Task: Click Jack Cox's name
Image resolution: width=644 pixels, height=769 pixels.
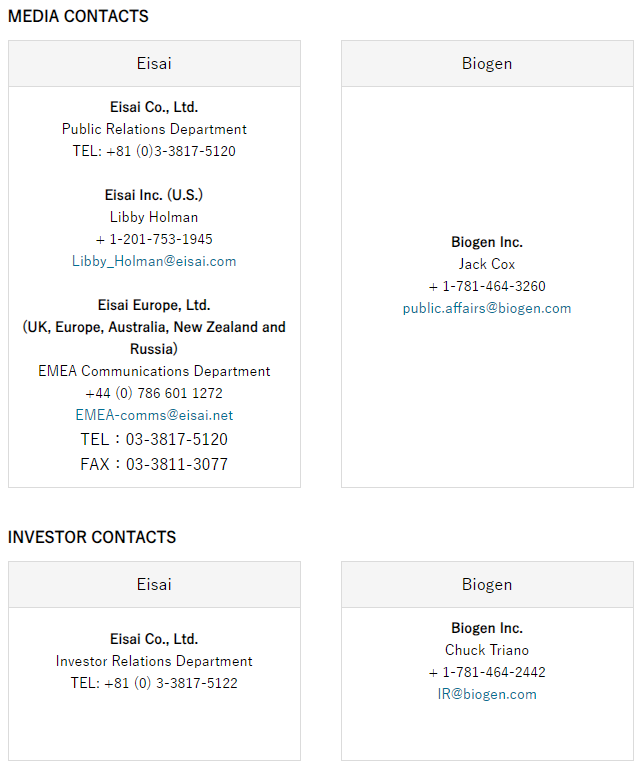Action: point(487,264)
